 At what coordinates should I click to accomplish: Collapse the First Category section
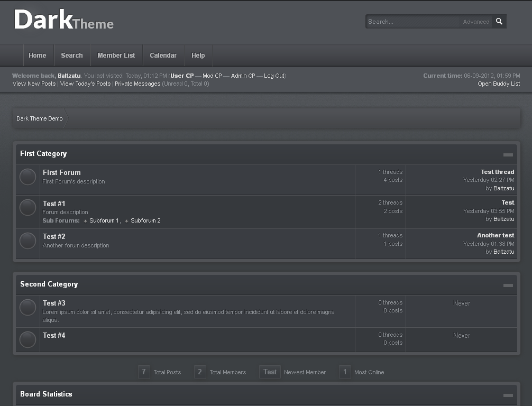(508, 155)
